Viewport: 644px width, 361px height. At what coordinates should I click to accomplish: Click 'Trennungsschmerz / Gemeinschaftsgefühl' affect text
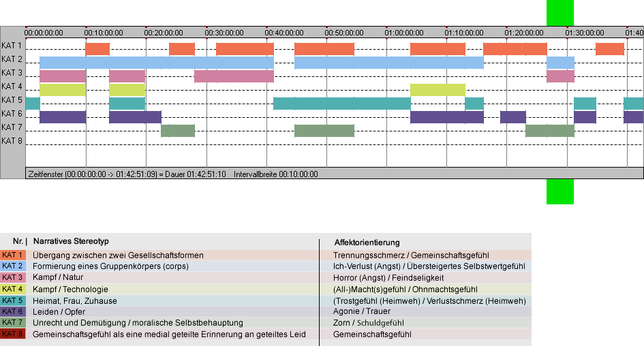(411, 255)
